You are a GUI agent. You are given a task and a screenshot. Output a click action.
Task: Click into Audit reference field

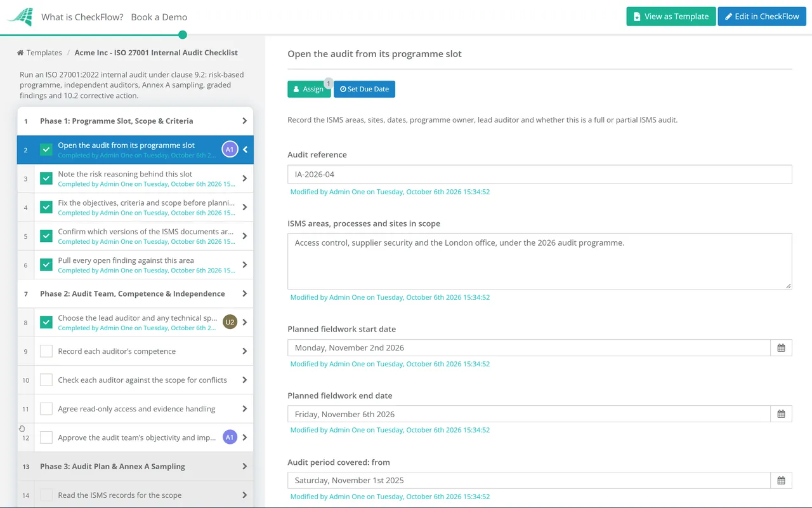coord(540,175)
